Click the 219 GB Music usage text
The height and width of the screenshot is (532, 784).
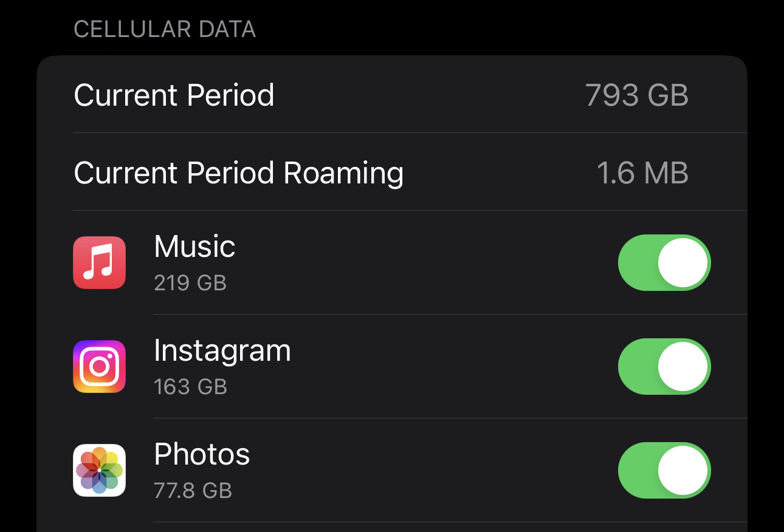[x=190, y=283]
